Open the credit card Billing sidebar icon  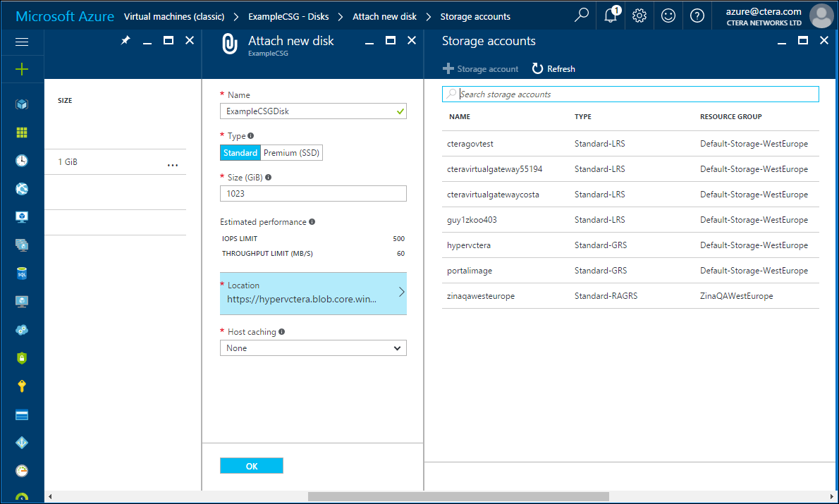22,414
